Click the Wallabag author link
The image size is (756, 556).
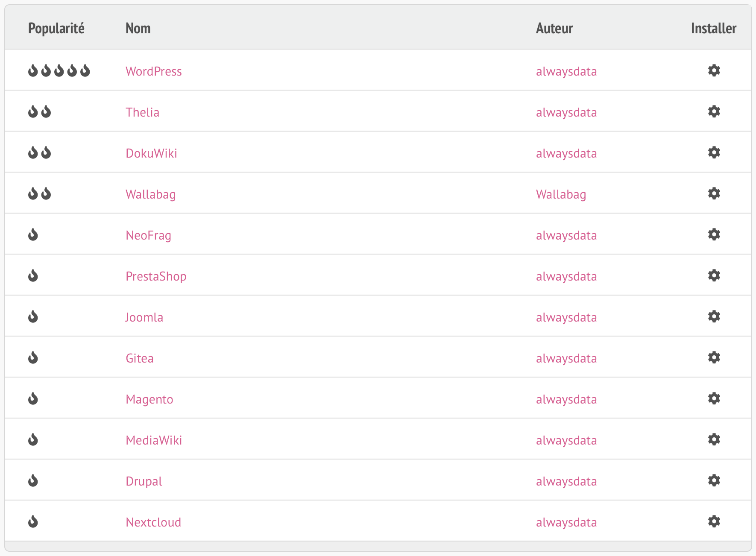[x=561, y=194]
